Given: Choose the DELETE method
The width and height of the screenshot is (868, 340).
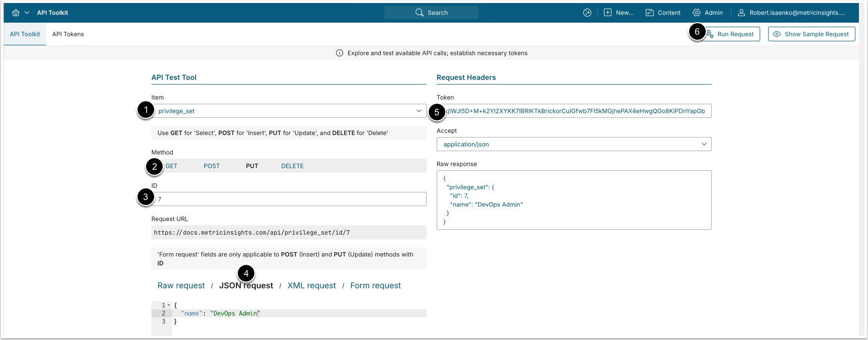Looking at the screenshot, I should pos(292,166).
